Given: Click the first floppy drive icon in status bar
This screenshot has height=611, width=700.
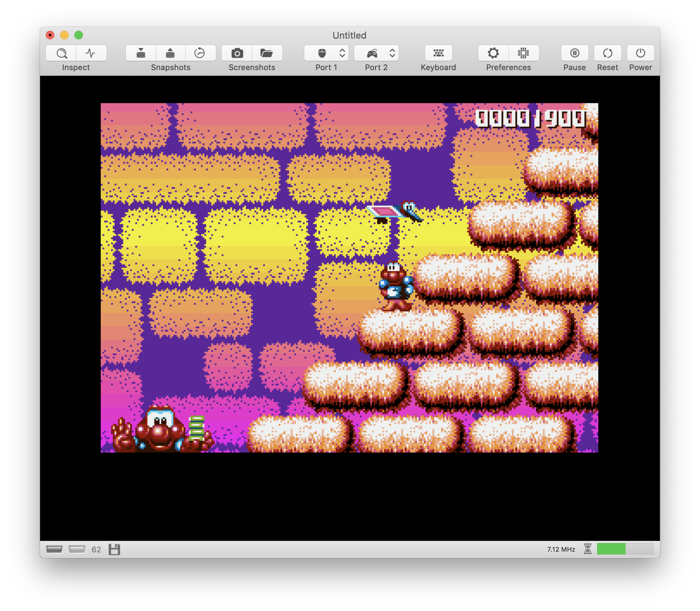Looking at the screenshot, I should [x=54, y=549].
